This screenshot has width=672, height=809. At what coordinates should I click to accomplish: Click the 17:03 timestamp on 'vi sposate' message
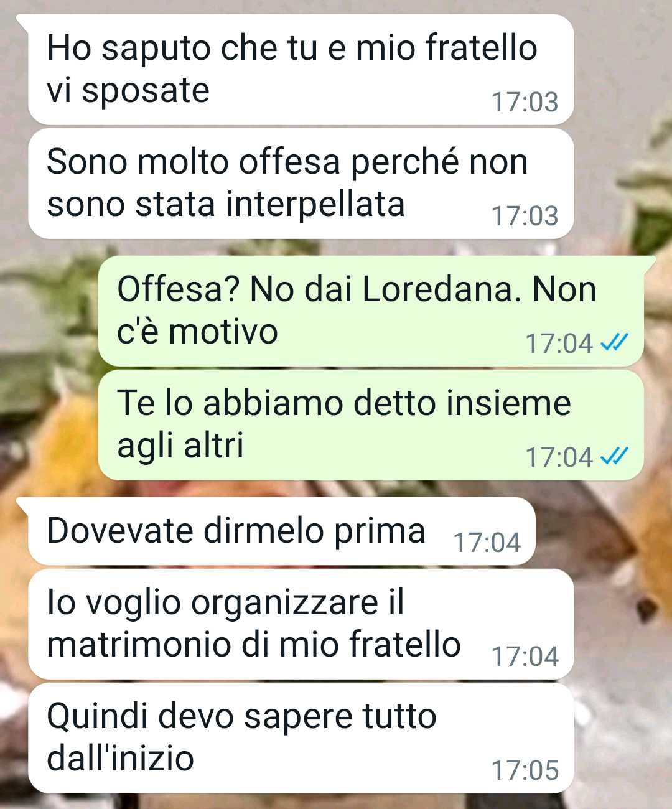click(525, 102)
